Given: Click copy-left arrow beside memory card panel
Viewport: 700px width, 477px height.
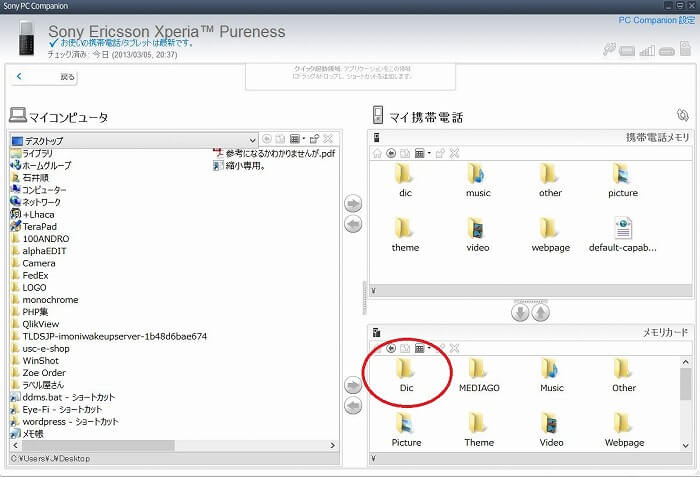Looking at the screenshot, I should (x=352, y=405).
